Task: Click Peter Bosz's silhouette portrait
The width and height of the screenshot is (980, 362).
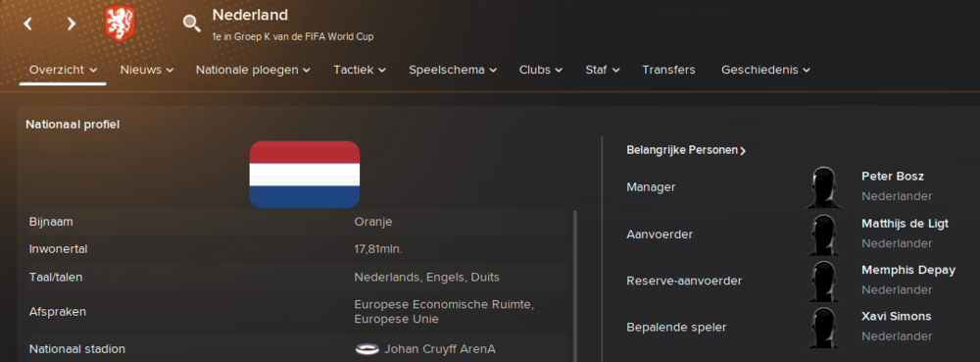Action: (x=823, y=187)
